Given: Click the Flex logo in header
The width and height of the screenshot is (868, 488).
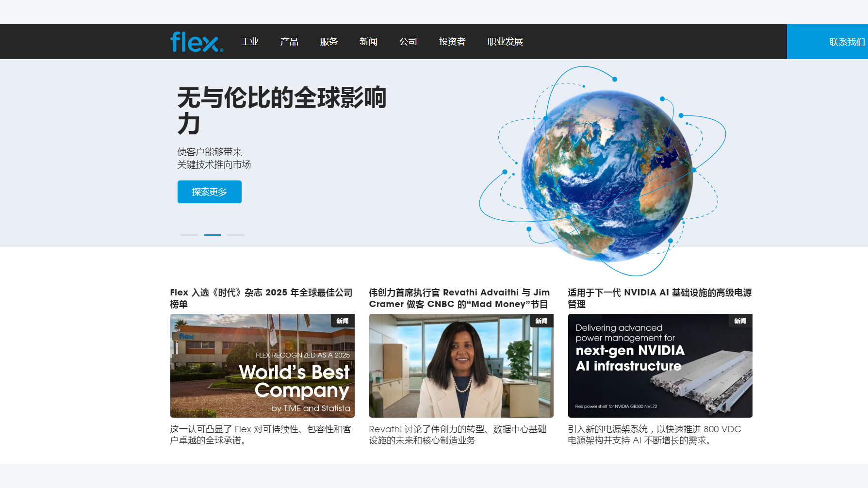Looking at the screenshot, I should coord(197,42).
